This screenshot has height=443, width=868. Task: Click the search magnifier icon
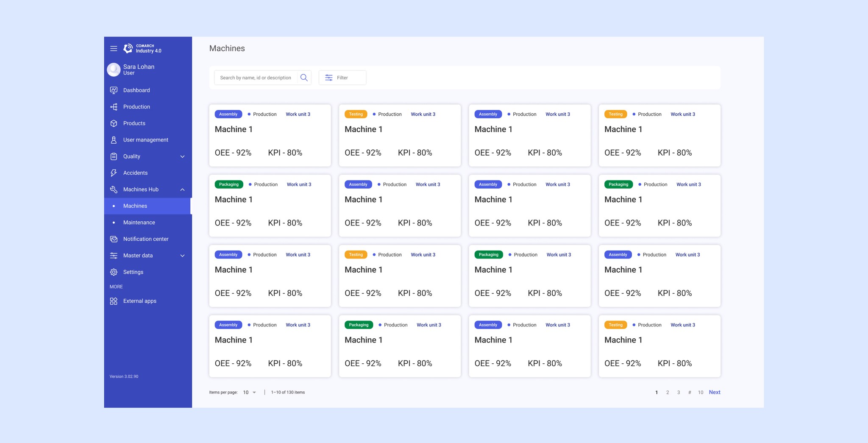click(304, 78)
